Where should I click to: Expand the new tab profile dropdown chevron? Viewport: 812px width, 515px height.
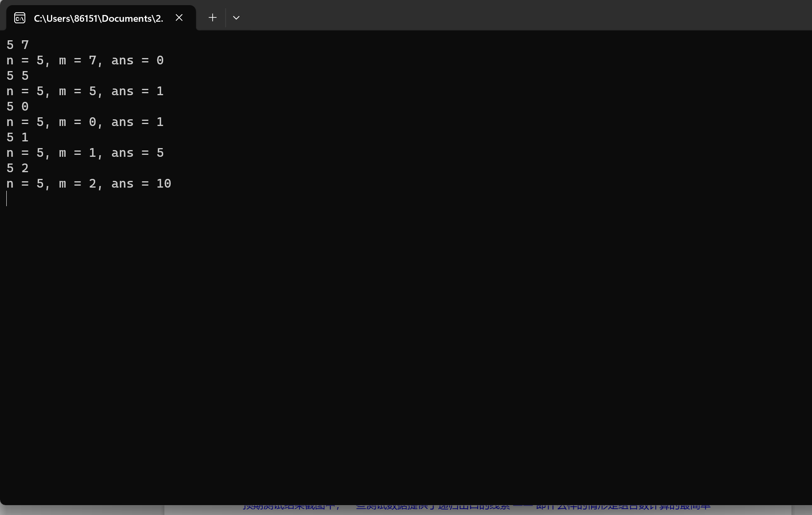click(236, 18)
